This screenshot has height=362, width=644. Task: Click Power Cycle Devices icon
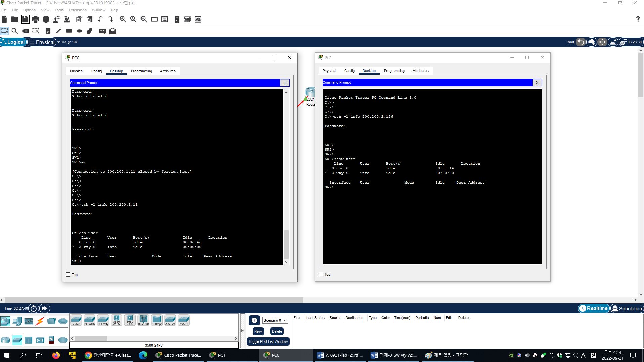[34, 308]
